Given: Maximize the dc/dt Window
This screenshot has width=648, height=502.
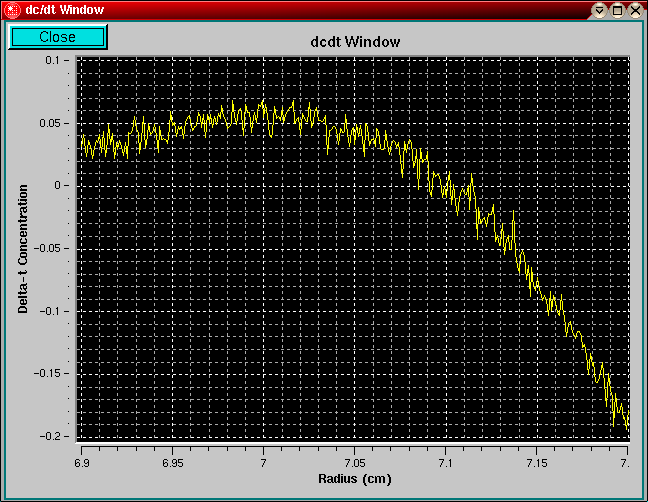Looking at the screenshot, I should (617, 10).
